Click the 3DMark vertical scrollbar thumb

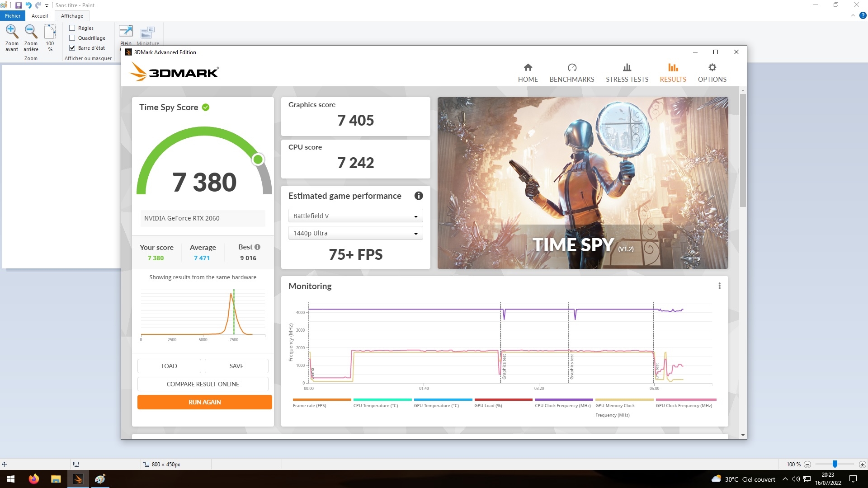[743, 150]
